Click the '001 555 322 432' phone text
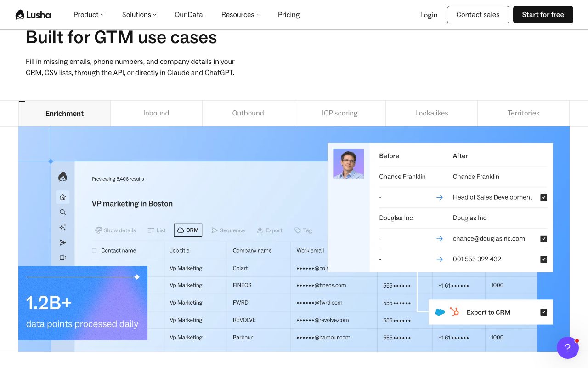Image resolution: width=588 pixels, height=368 pixels. (x=477, y=259)
